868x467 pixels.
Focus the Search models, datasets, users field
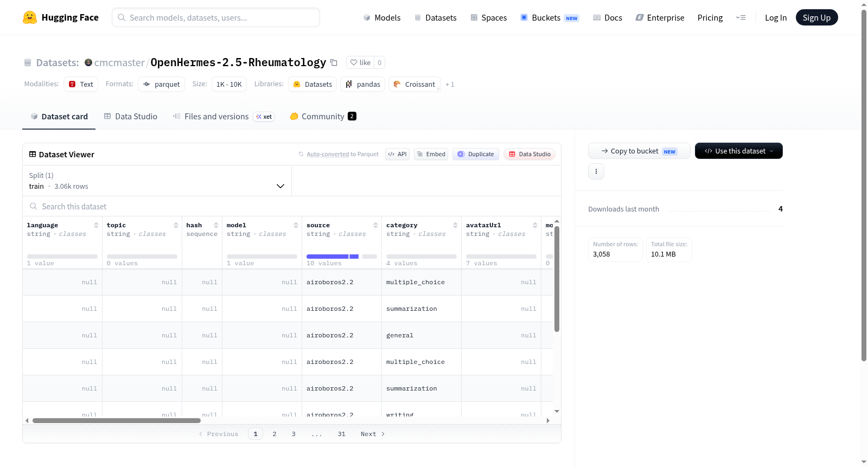pos(216,17)
